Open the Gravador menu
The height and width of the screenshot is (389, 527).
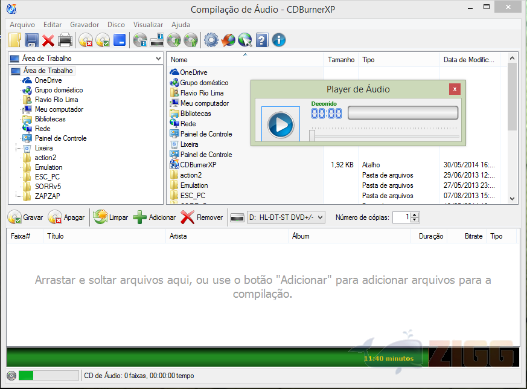tap(84, 25)
